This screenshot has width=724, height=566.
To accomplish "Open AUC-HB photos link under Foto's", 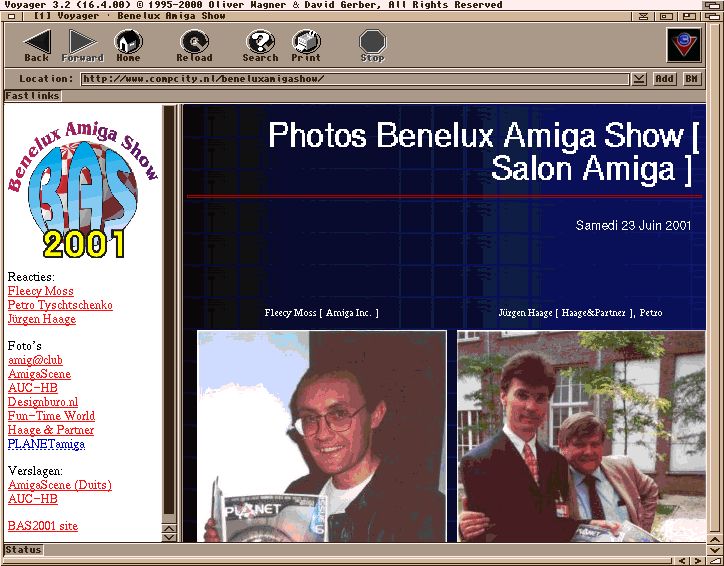I will pyautogui.click(x=33, y=388).
